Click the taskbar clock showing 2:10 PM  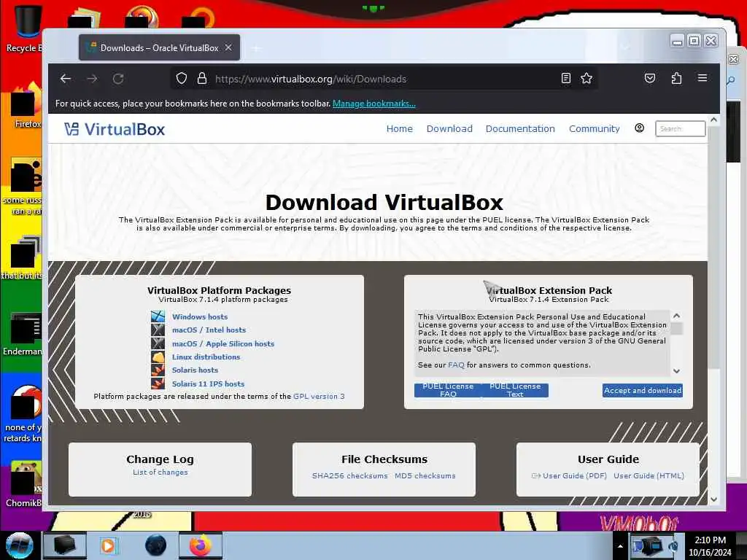coord(710,546)
